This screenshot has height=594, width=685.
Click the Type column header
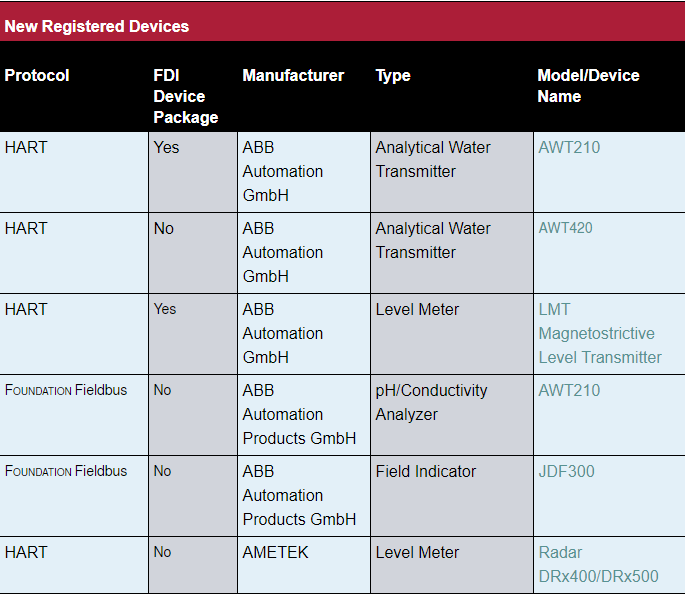(393, 76)
